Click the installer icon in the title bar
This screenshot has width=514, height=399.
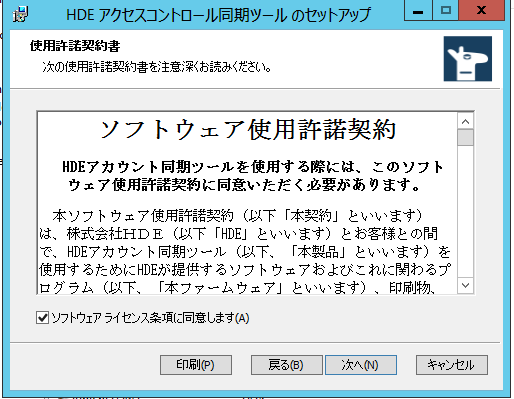[21, 14]
